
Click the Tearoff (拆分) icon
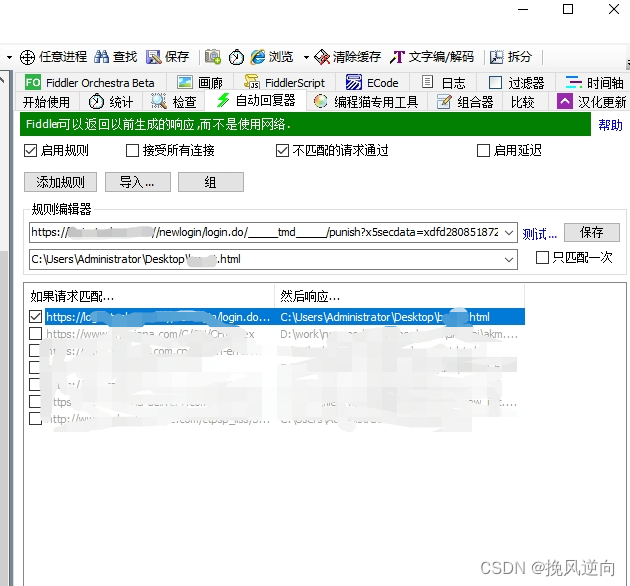(496, 57)
